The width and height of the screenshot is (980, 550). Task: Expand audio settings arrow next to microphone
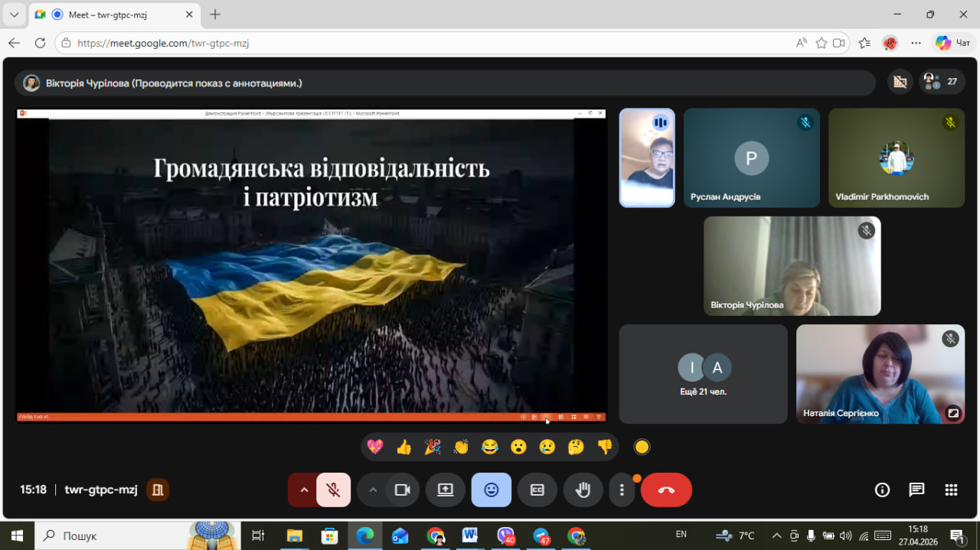tap(304, 490)
